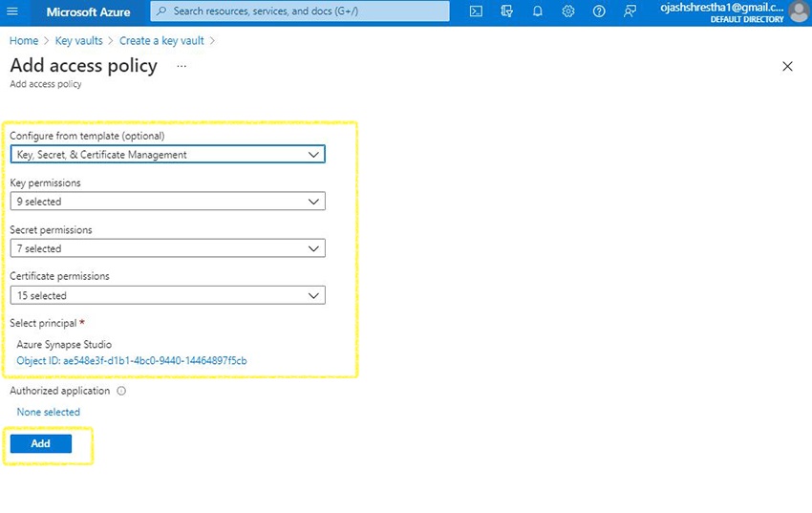Screen dimensions: 812x513
Task: Go to Create a key vault breadcrumb
Action: 161,41
